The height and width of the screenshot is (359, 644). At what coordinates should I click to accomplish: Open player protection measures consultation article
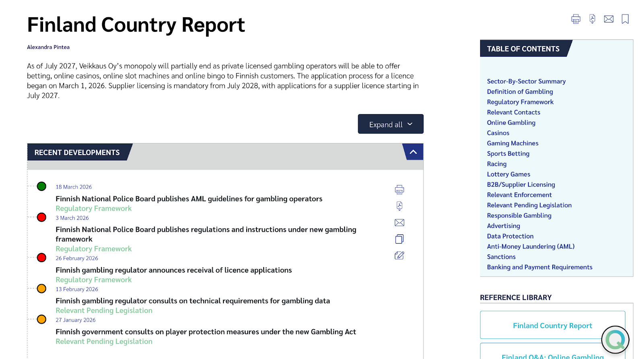[206, 332]
